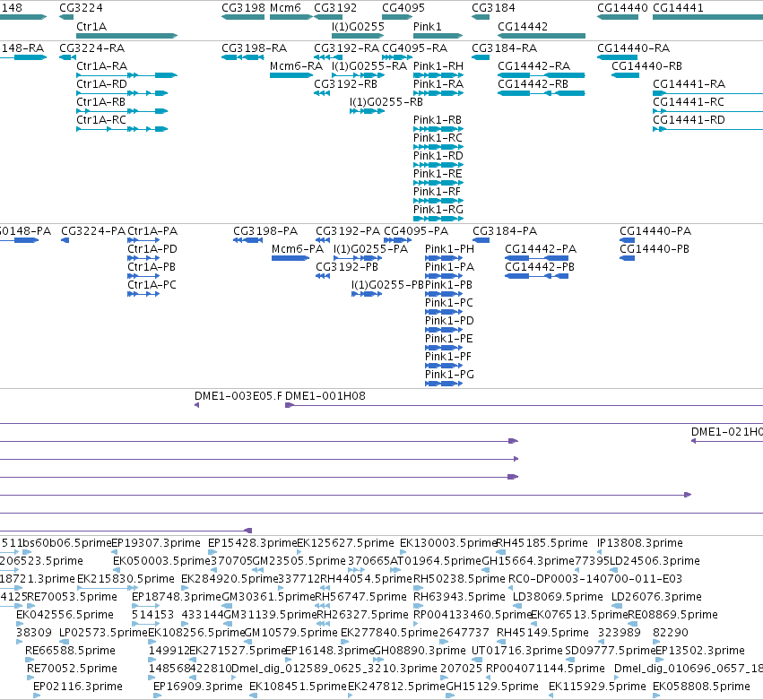Viewport: 763px width, 700px height.
Task: Click EST EK215830.5prime
Action: (x=108, y=588)
